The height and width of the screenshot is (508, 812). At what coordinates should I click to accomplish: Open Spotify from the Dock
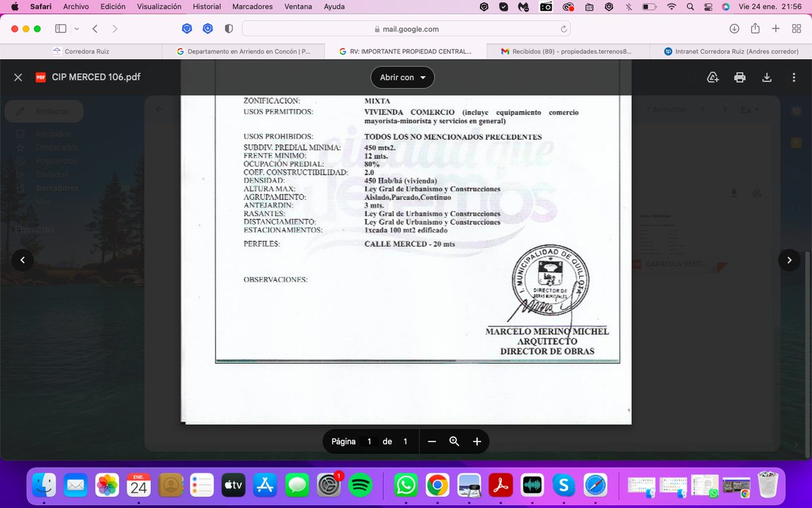(x=361, y=484)
